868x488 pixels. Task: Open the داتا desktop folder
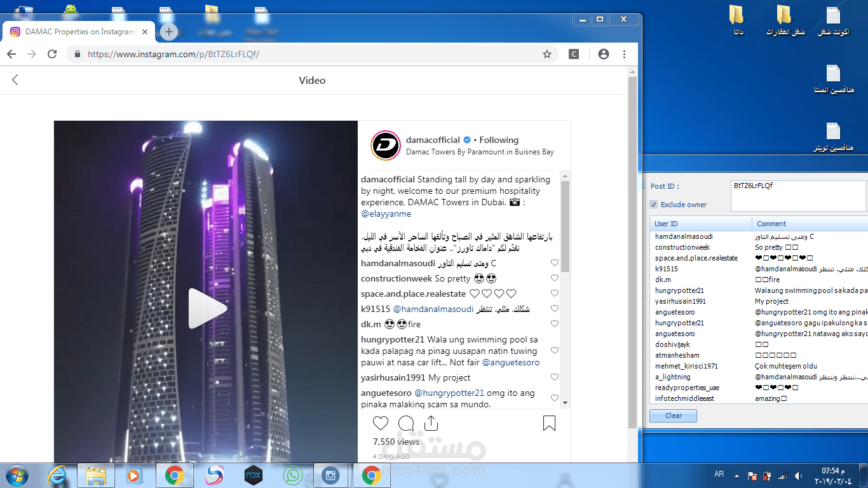pyautogui.click(x=736, y=20)
